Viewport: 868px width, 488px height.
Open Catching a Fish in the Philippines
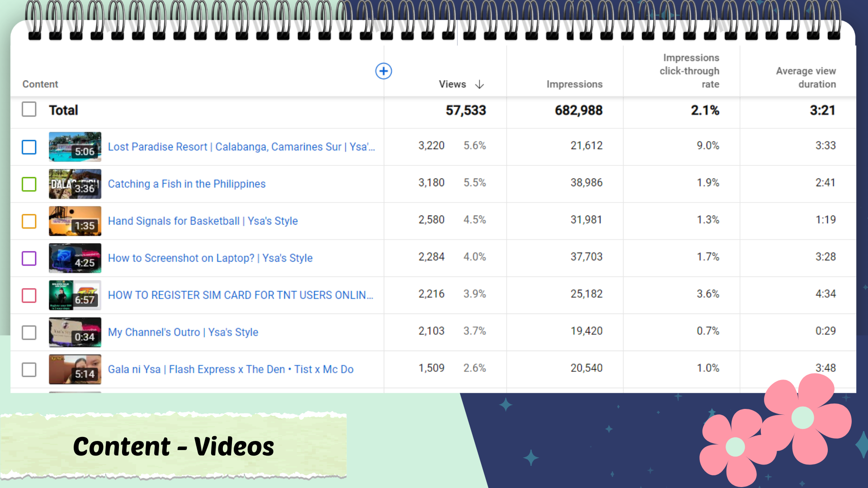186,184
